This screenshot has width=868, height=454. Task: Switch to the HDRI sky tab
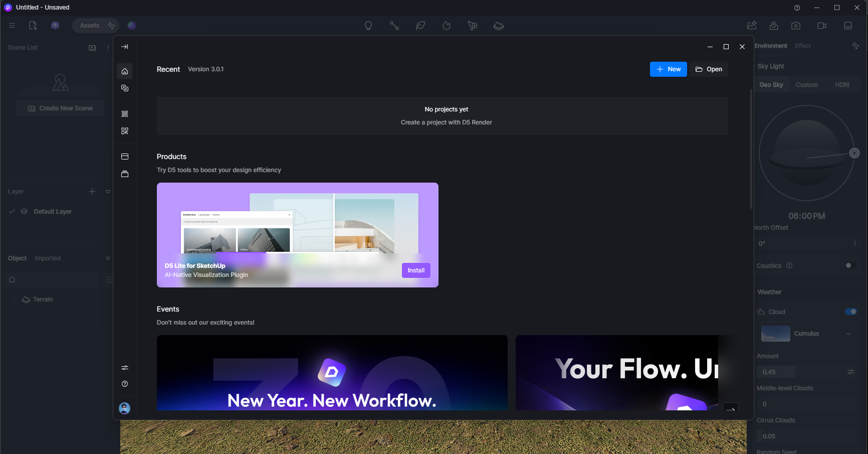(x=842, y=85)
